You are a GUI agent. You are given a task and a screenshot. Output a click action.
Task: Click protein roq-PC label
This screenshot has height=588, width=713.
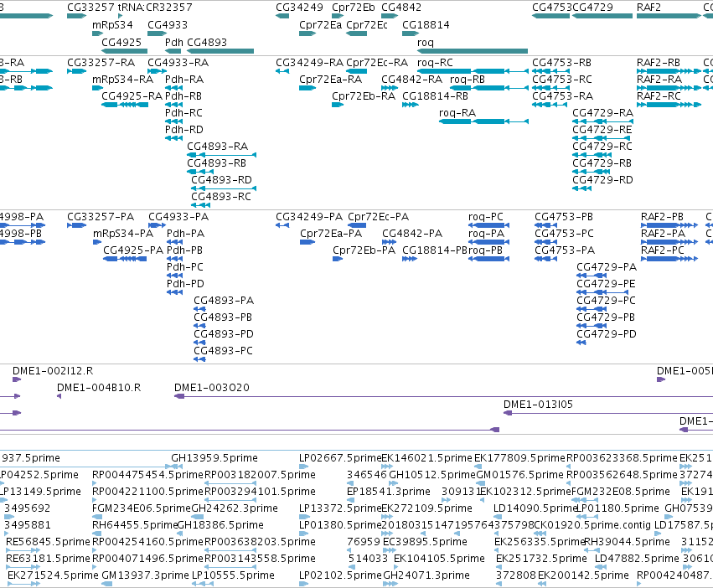click(x=486, y=216)
